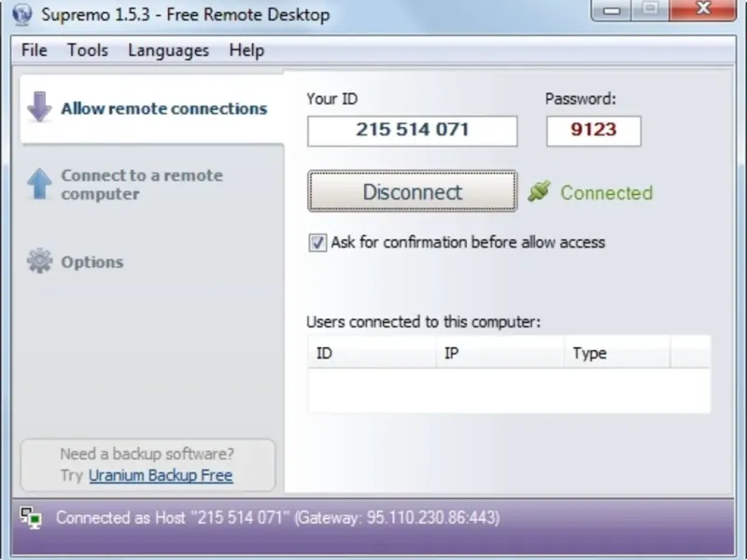
Task: Click the Users connected to this computer label
Action: [x=424, y=322]
